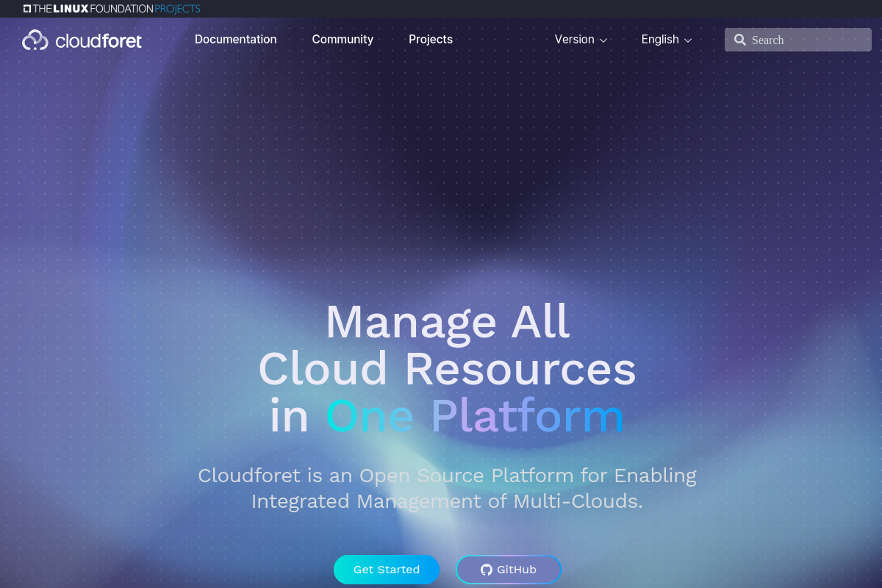Focus the Search input field
This screenshot has height=588, width=882.
point(798,40)
